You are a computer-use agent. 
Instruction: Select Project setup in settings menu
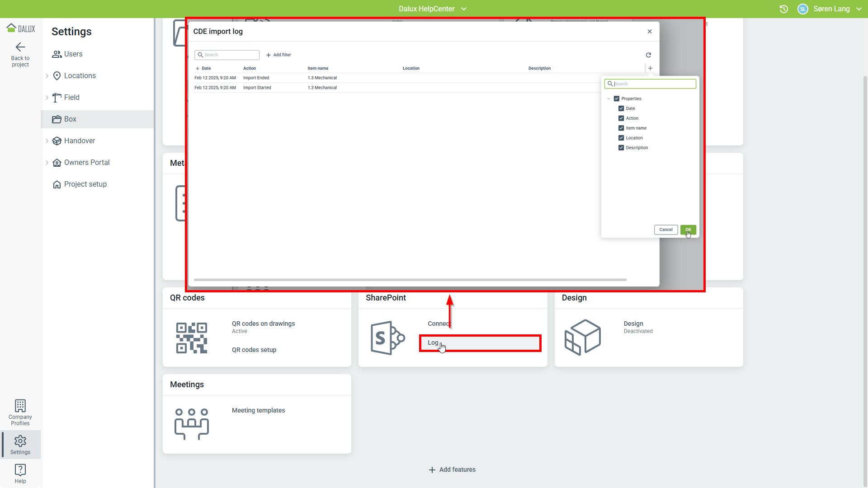pos(85,184)
